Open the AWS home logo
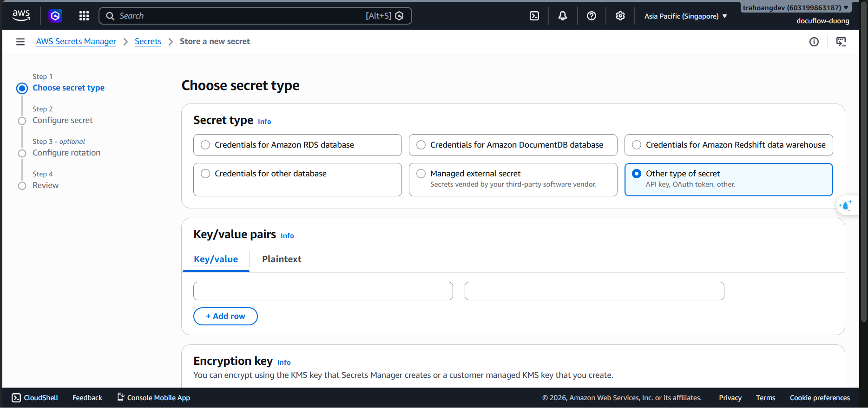The height and width of the screenshot is (408, 868). [x=21, y=16]
